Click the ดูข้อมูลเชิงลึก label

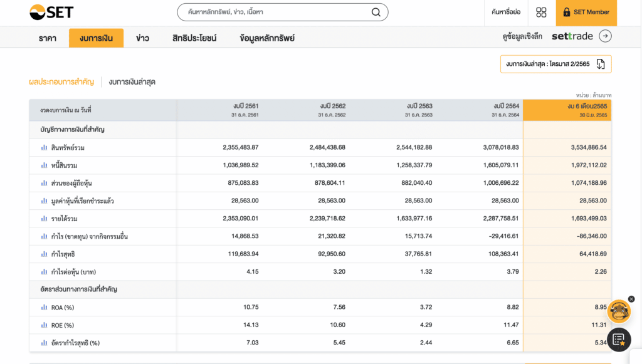point(522,36)
